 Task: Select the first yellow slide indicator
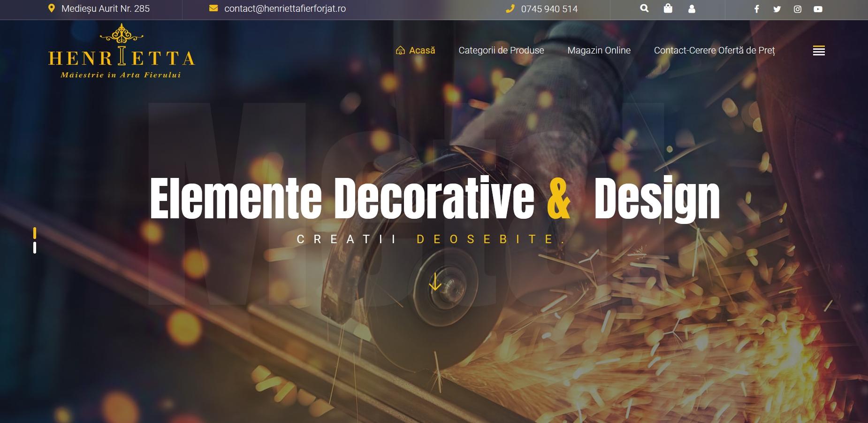35,233
